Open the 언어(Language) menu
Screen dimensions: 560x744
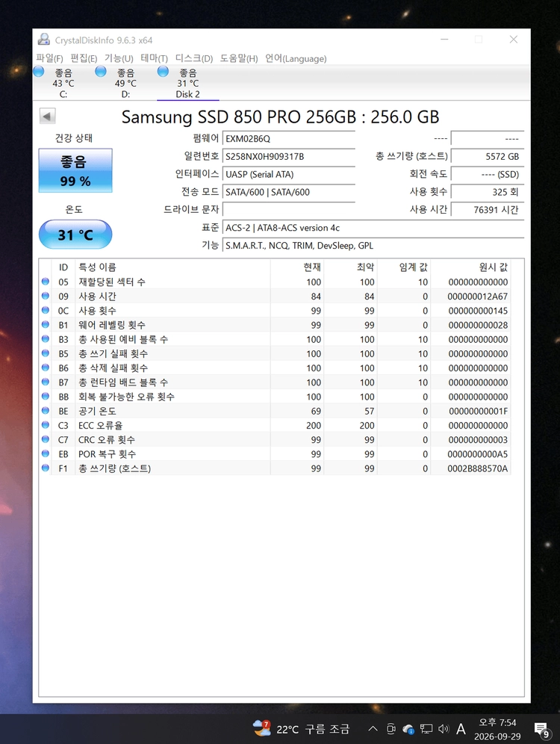click(x=296, y=58)
